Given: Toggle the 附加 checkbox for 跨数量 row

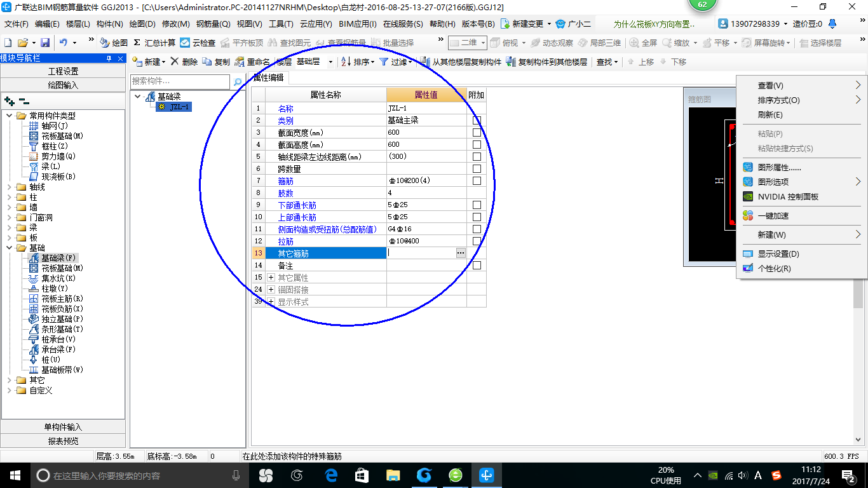Looking at the screenshot, I should tap(477, 168).
